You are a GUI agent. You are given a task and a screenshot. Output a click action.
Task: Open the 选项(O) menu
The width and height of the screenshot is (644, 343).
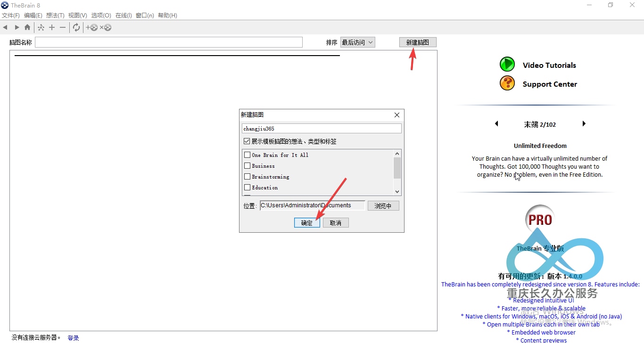[x=101, y=16]
